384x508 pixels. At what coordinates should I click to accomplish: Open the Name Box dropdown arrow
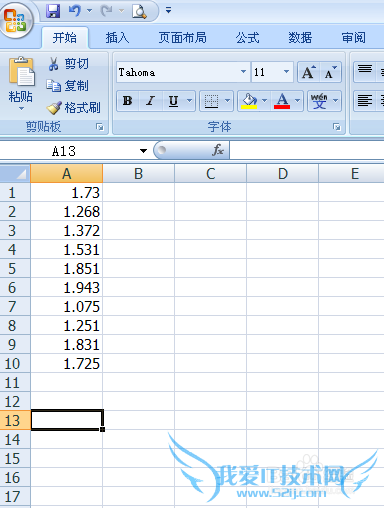tap(143, 151)
